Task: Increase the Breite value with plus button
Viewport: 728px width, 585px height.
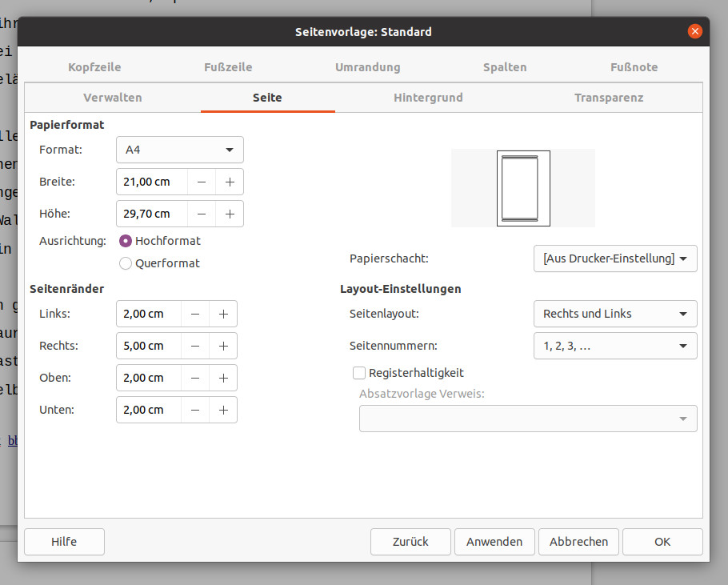Action: click(230, 182)
